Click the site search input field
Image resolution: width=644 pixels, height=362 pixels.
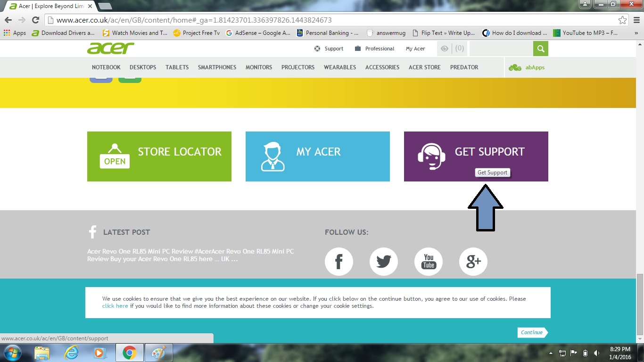pos(501,49)
